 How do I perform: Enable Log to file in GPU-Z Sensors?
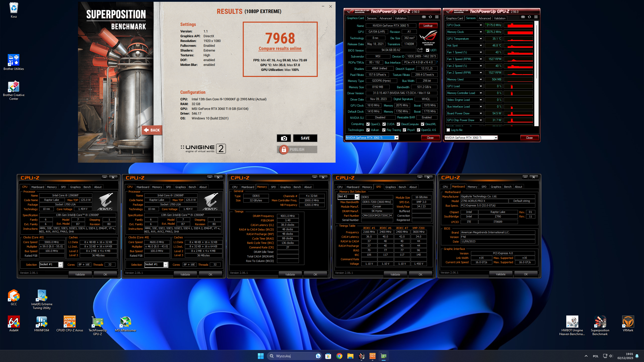[x=448, y=130]
